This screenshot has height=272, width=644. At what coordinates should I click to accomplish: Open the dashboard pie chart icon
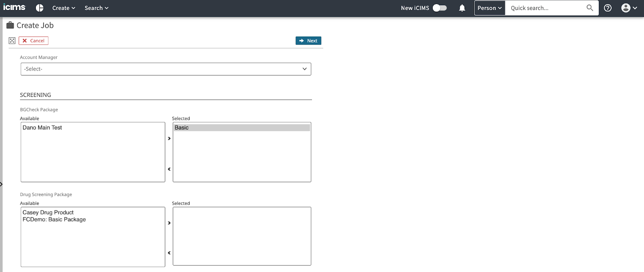coord(39,8)
